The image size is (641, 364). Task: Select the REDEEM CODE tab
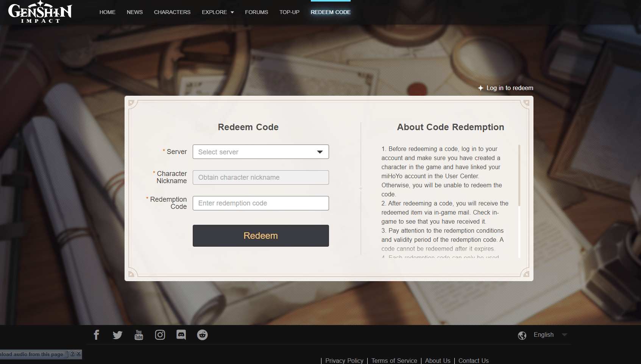(x=331, y=12)
